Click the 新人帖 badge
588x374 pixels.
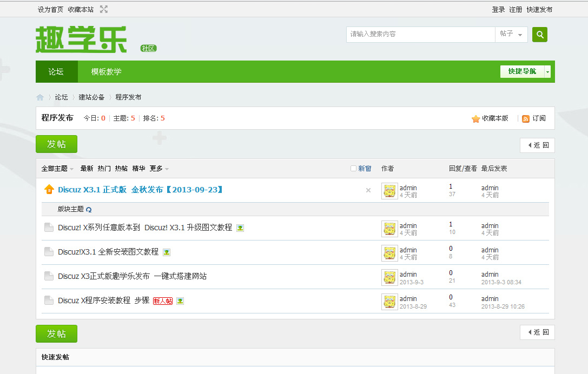coord(163,301)
